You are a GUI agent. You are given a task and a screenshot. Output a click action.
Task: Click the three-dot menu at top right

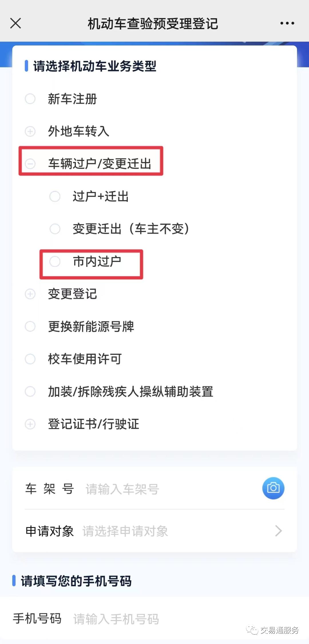pos(287,23)
